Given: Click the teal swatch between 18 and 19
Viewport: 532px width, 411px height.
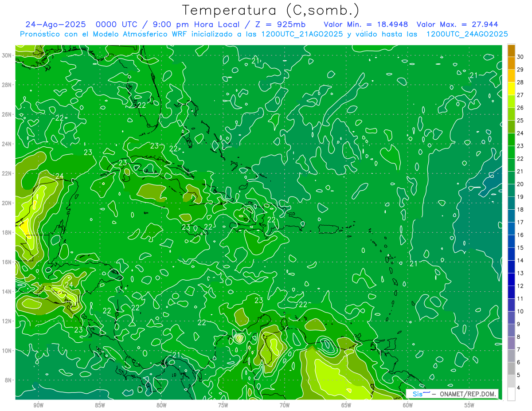Looking at the screenshot, I should (x=511, y=203).
